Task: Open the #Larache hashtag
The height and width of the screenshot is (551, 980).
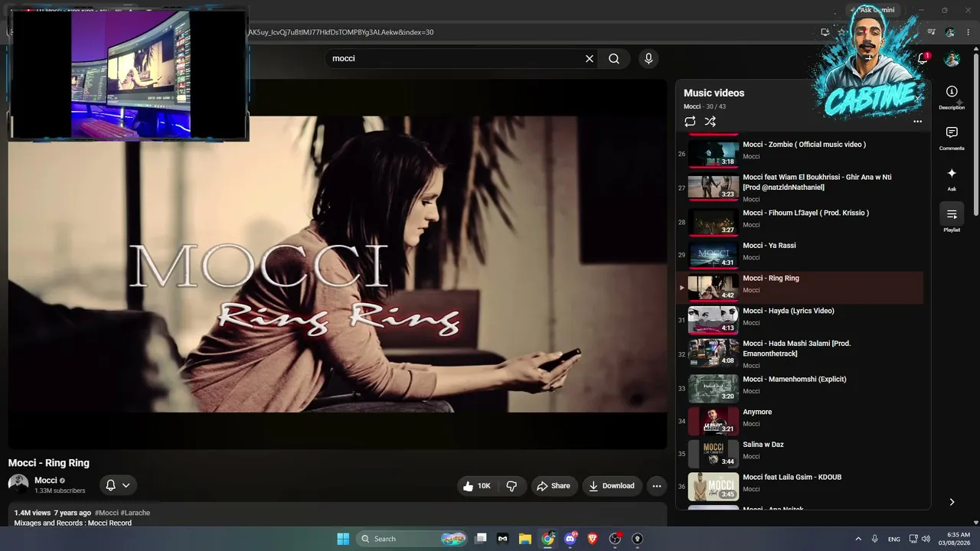Action: [136, 513]
